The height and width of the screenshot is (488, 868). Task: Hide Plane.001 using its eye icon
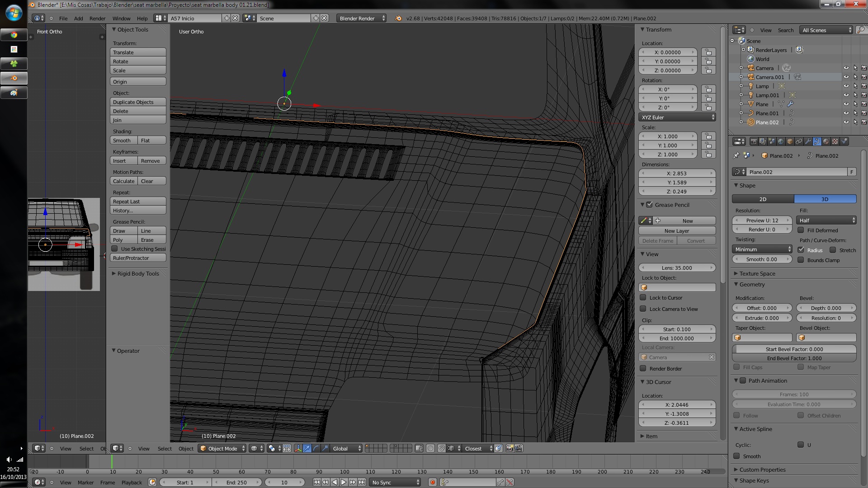click(846, 113)
